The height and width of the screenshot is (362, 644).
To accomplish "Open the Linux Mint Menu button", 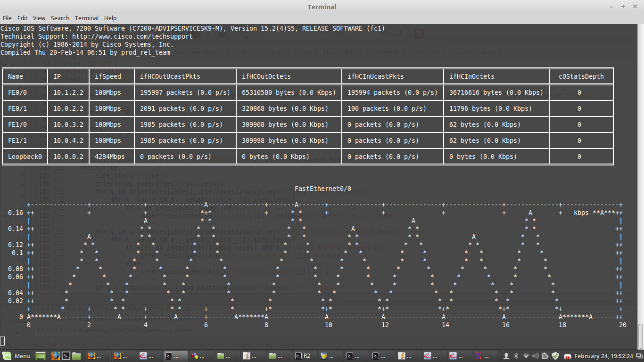I will [x=16, y=356].
